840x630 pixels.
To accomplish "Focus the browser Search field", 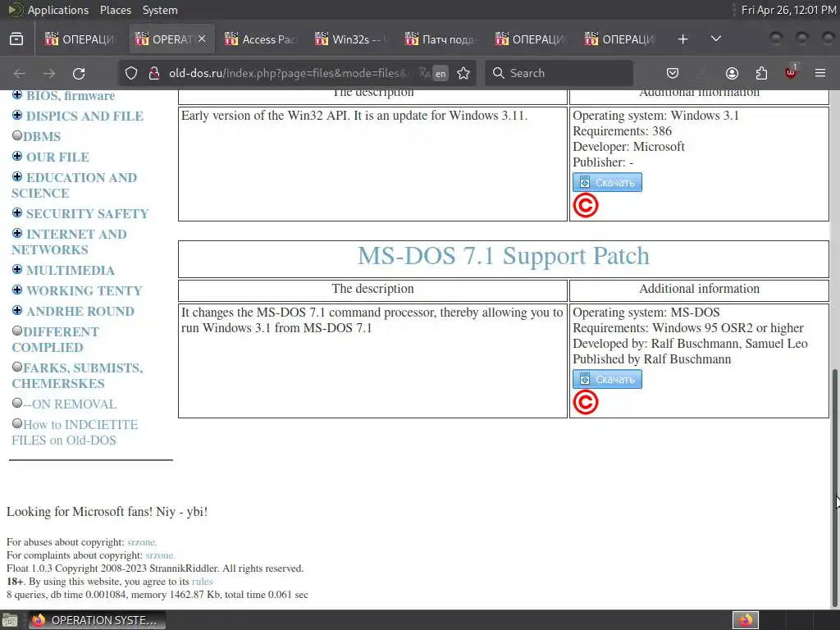I will pos(559,73).
